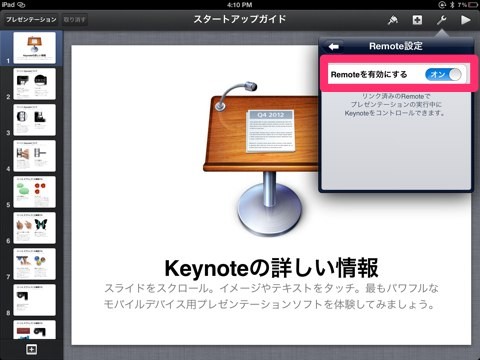
Task: Tap the Remote設定 panel title
Action: click(x=396, y=46)
